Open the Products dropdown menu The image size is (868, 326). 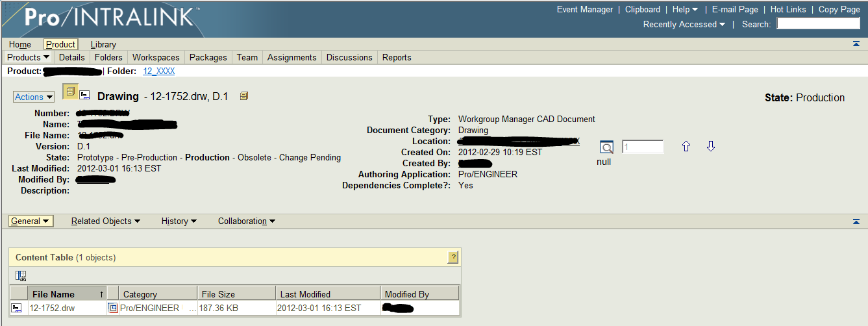(x=28, y=57)
